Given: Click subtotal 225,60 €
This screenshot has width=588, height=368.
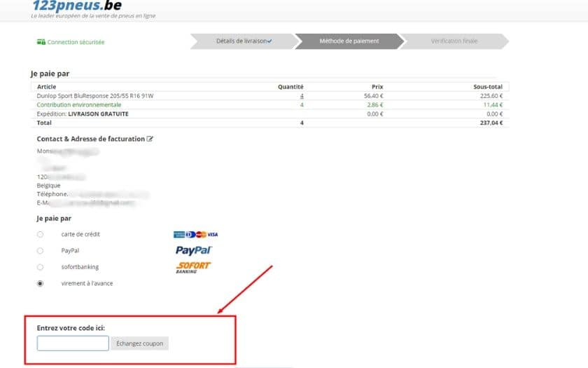Looking at the screenshot, I should tap(491, 96).
